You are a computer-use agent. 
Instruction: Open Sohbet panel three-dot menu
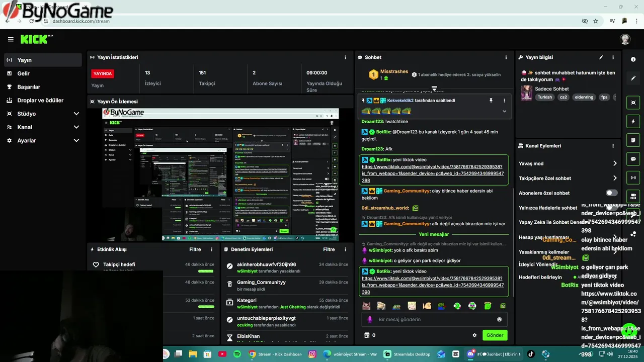[506, 57]
